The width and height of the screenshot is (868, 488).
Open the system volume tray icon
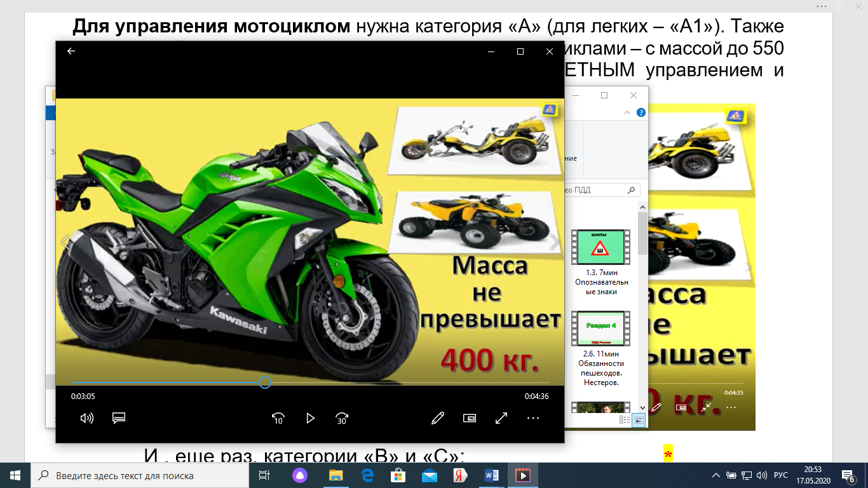(x=763, y=475)
